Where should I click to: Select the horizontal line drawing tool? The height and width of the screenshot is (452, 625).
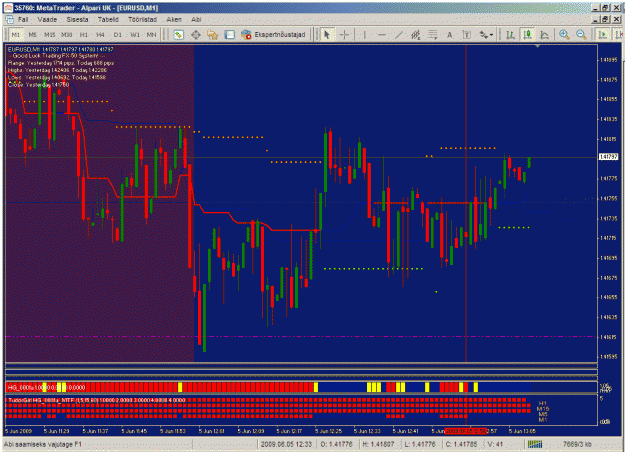click(x=381, y=35)
